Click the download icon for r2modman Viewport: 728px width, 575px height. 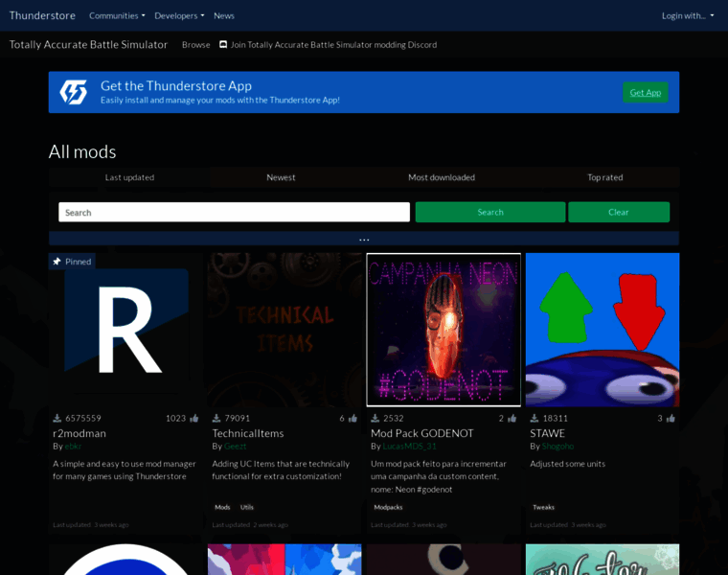pos(57,419)
